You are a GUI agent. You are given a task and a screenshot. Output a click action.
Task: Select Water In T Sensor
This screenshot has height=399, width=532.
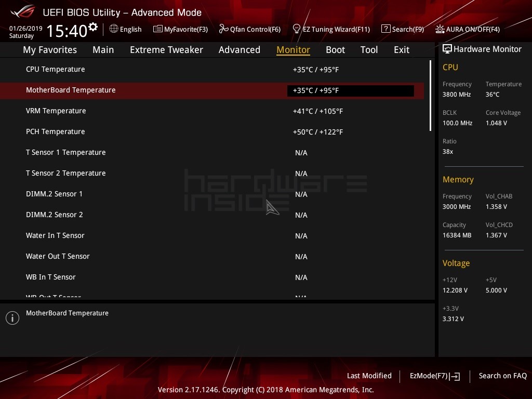(x=212, y=236)
